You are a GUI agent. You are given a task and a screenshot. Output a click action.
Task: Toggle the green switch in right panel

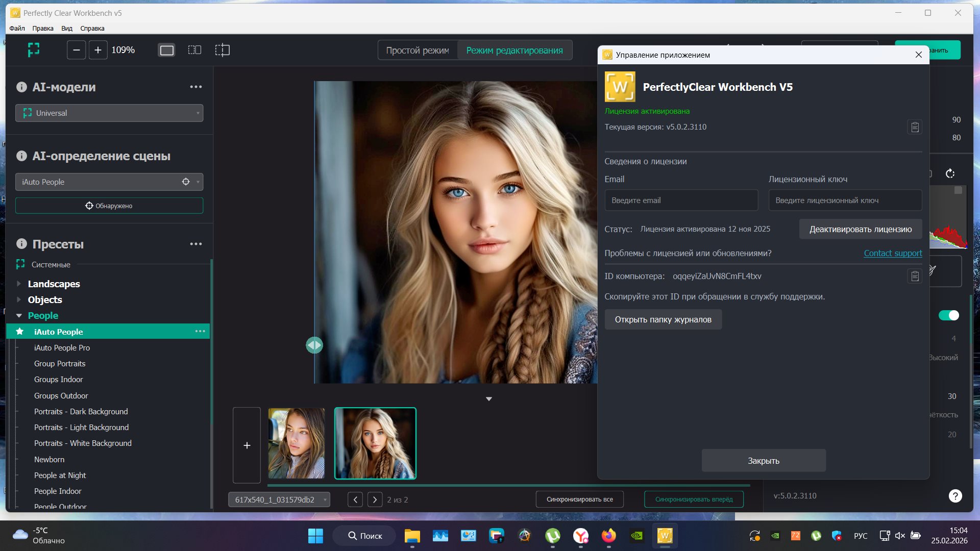[949, 315]
